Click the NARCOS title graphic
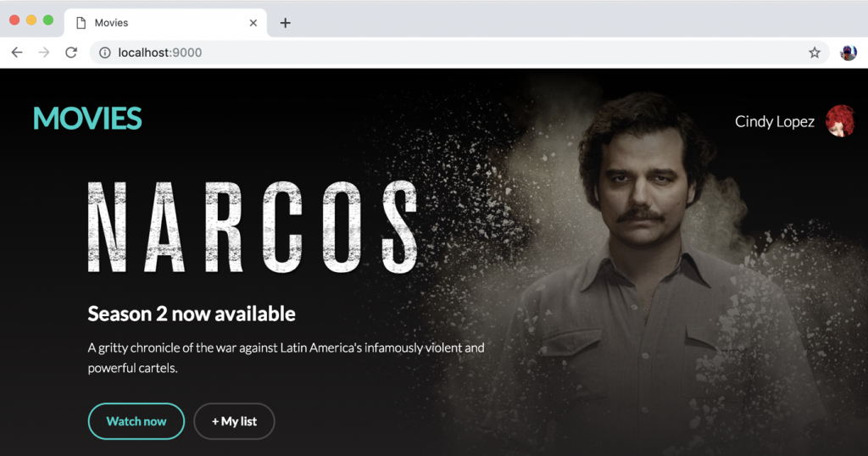This screenshot has height=456, width=868. tap(253, 227)
